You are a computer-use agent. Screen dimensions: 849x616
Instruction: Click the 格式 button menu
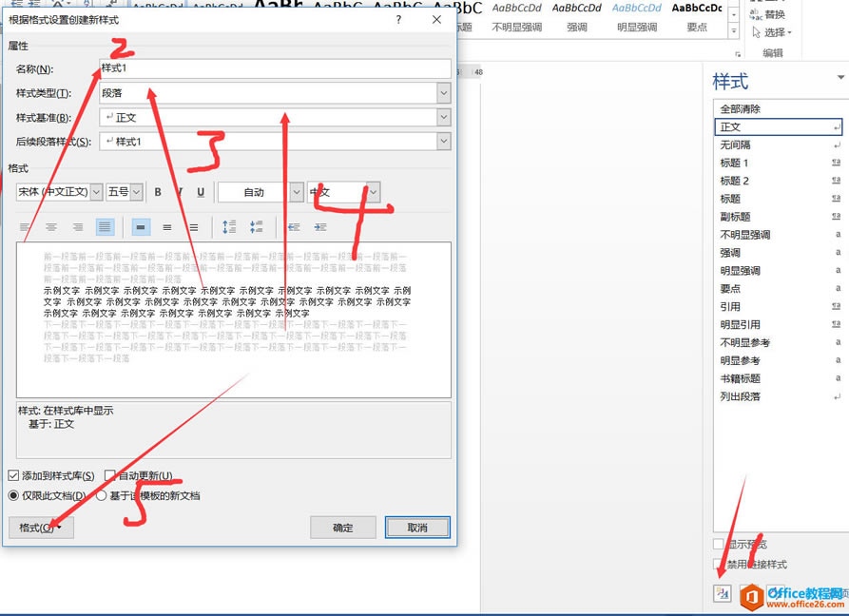41,528
